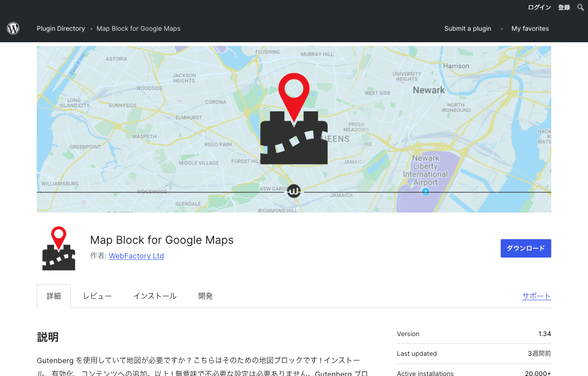588x376 pixels.
Task: Click the Map Block for Google Maps heading
Action: (x=162, y=240)
